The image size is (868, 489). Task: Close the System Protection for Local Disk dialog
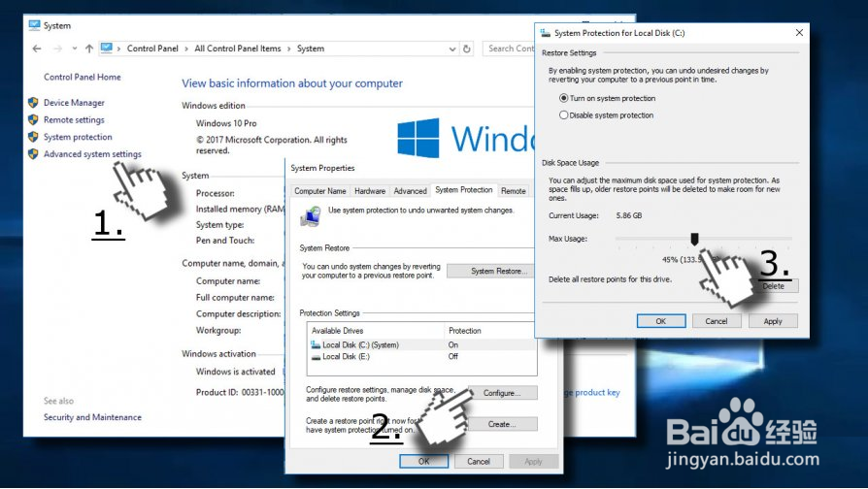799,33
